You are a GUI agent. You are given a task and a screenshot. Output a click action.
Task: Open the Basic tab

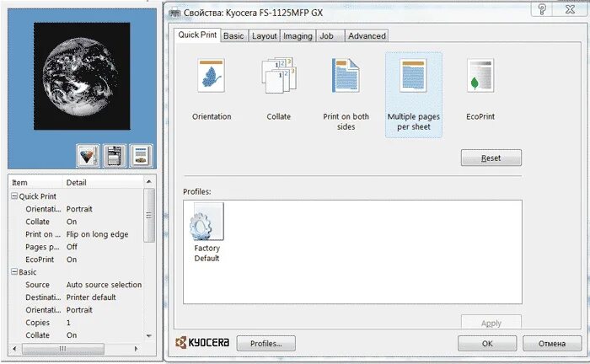(233, 35)
